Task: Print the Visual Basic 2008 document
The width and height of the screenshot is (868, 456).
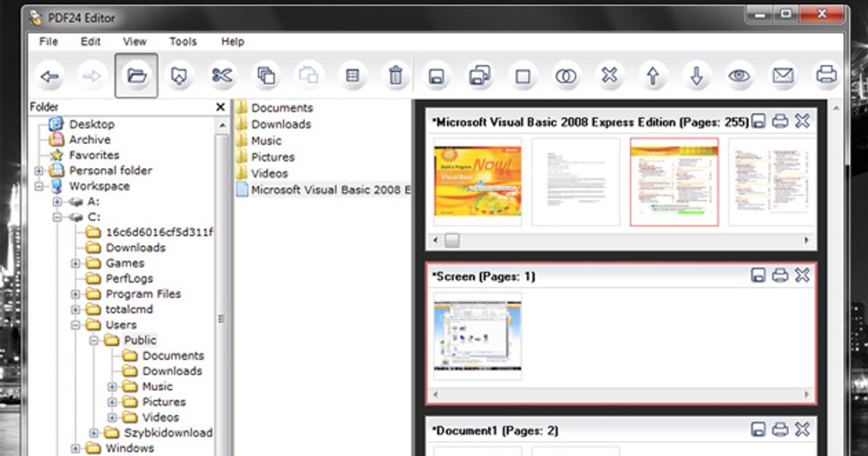Action: coord(780,122)
